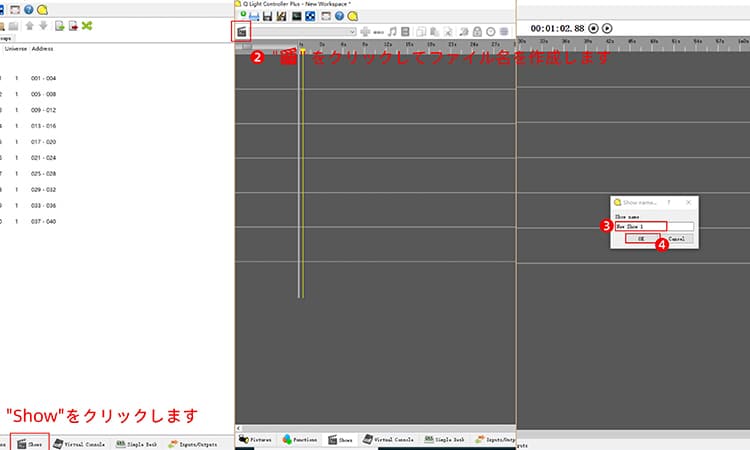Click the Show tab in left window

30,444
